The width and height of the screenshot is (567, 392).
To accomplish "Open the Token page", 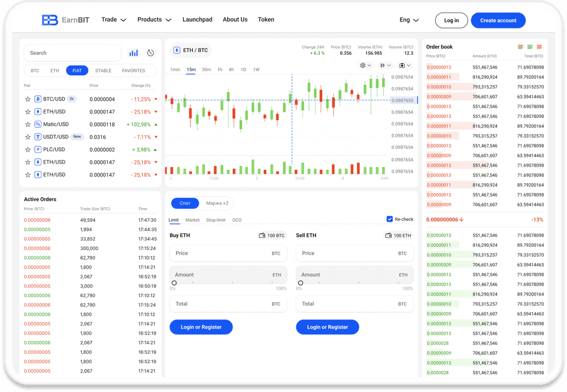I will tap(266, 19).
